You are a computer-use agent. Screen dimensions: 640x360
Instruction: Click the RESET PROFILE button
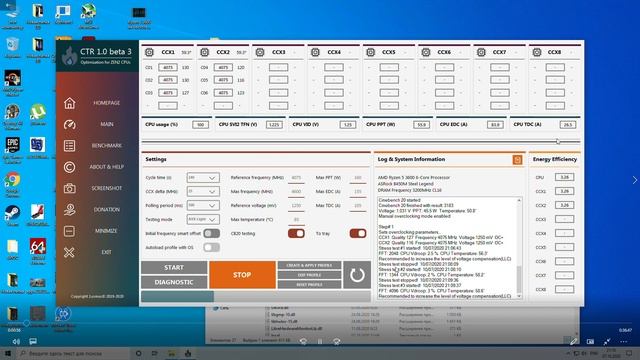point(309,284)
